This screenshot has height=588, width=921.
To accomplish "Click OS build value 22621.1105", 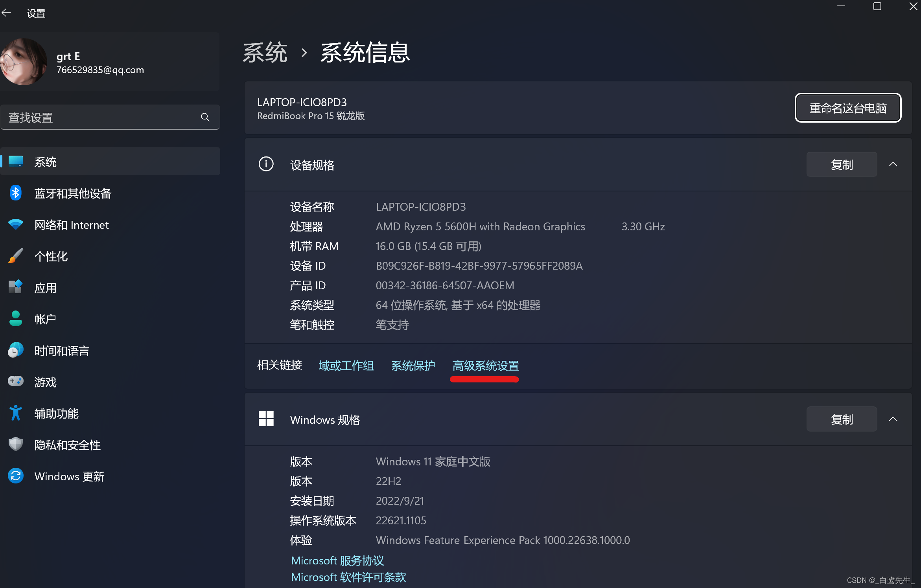I will point(401,520).
